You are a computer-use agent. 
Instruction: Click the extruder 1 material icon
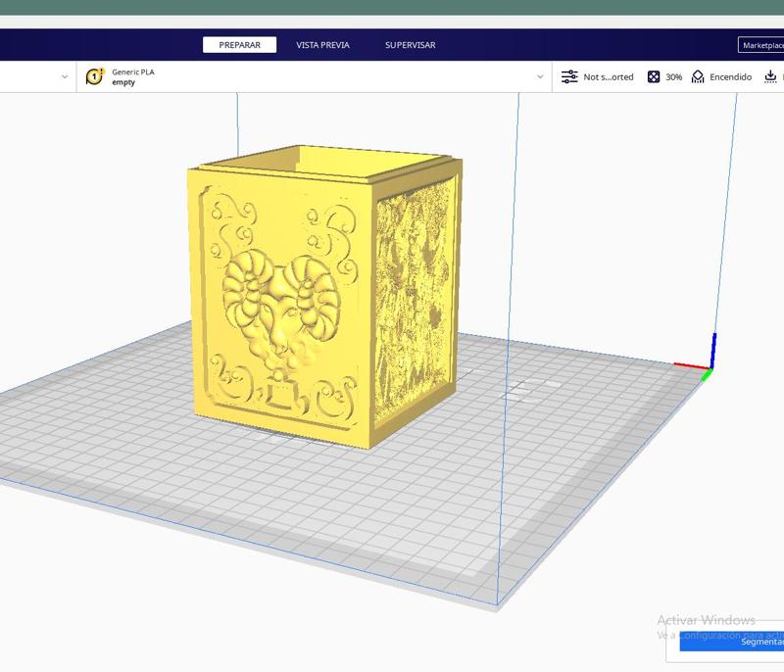95,76
